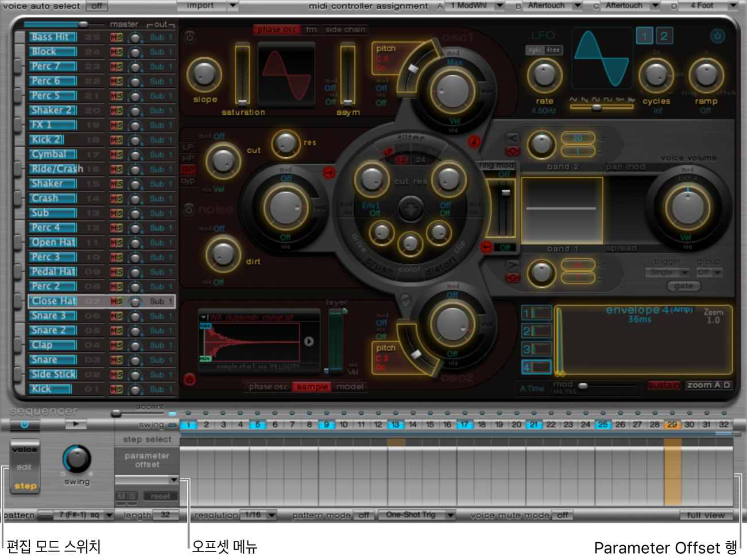747x560 pixels.
Task: Click the sample preview play arrow
Action: click(x=309, y=341)
